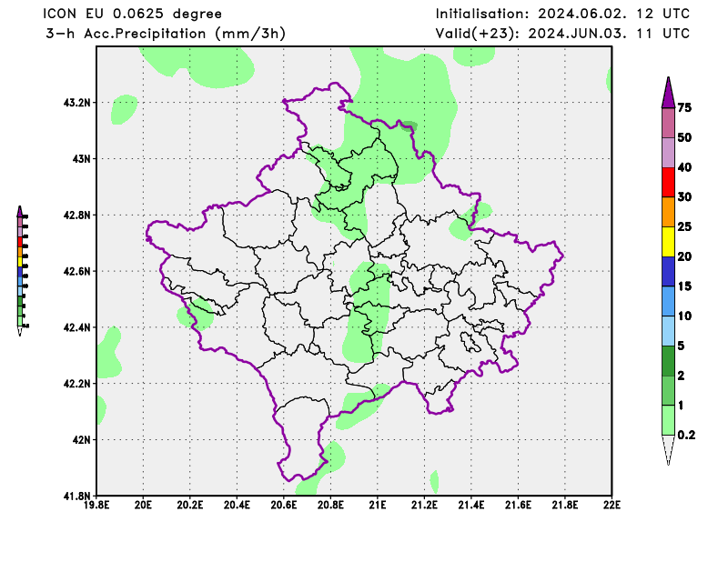Click the light blue 5-10 mm legend swatch

(668, 331)
